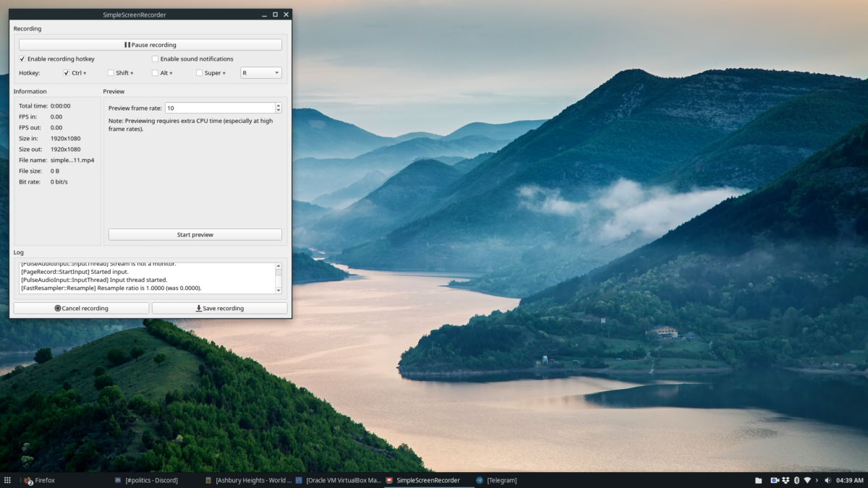Screen dimensions: 868x488
Task: Minimize the SimpleScreenRecorder window
Action: 264,14
